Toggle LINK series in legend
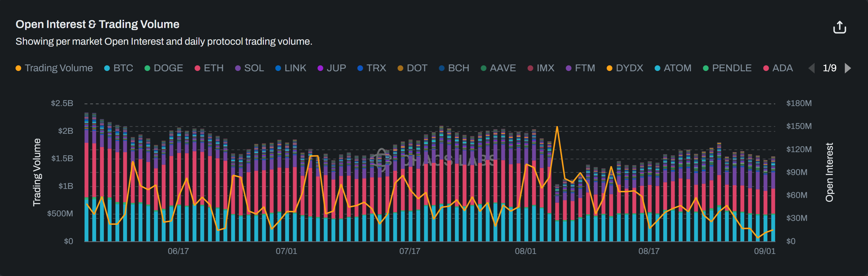 coord(291,68)
